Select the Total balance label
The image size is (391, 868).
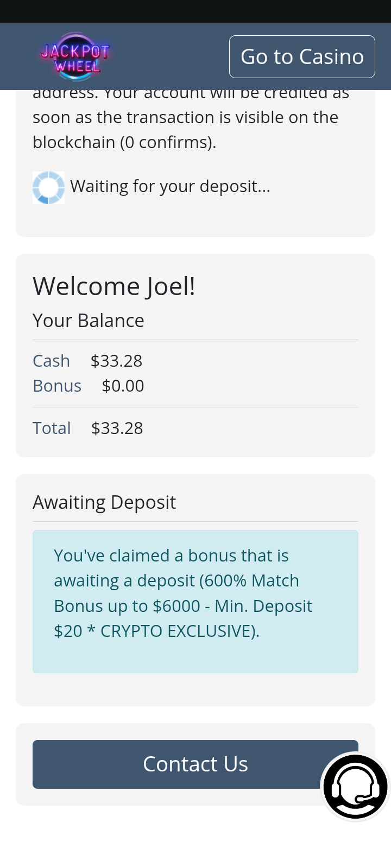pos(52,428)
